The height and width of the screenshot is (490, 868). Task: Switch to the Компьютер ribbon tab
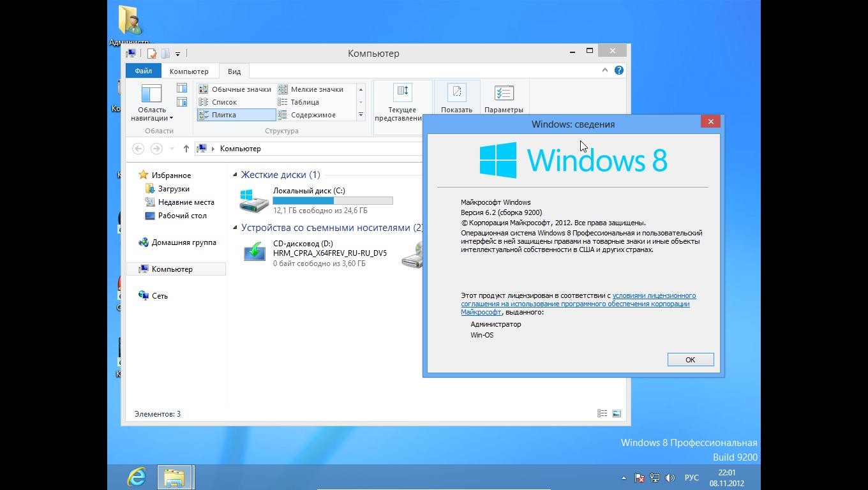189,71
